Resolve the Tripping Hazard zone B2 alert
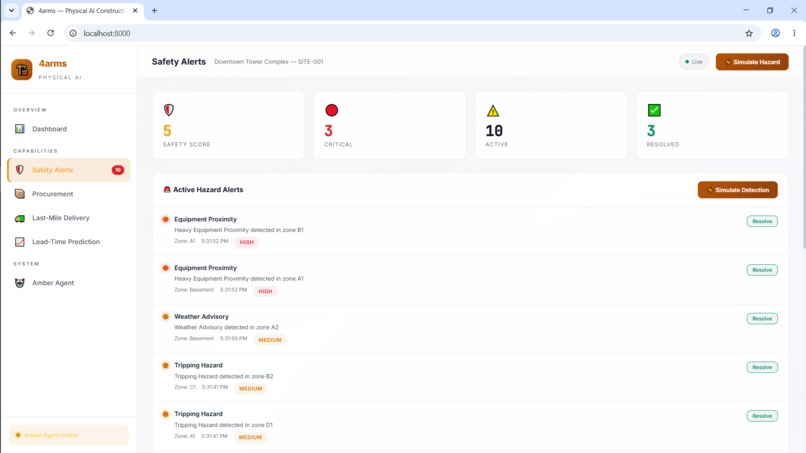Viewport: 806px width, 453px height. 762,367
